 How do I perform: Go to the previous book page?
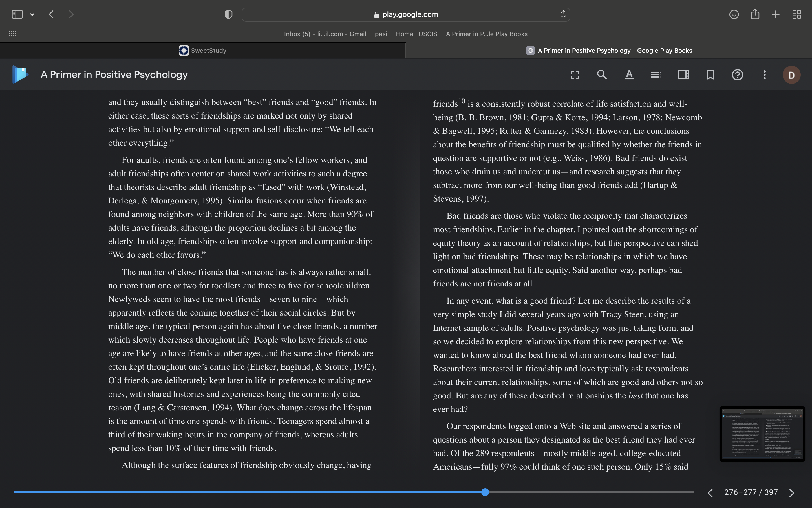pyautogui.click(x=710, y=492)
